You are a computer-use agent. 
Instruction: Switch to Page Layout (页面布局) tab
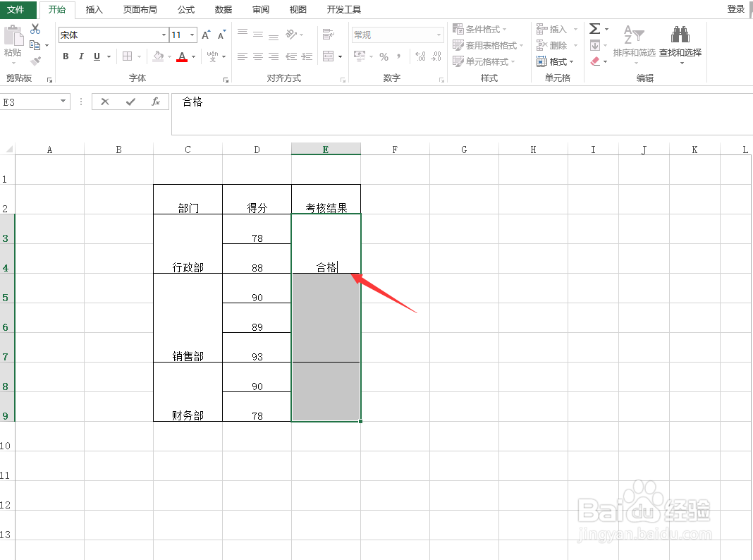(140, 10)
